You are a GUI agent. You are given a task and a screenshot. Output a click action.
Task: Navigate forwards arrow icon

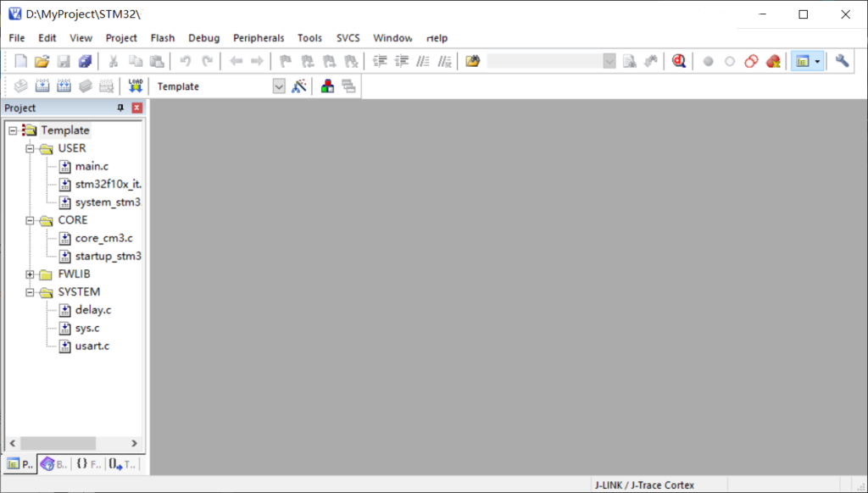click(258, 61)
